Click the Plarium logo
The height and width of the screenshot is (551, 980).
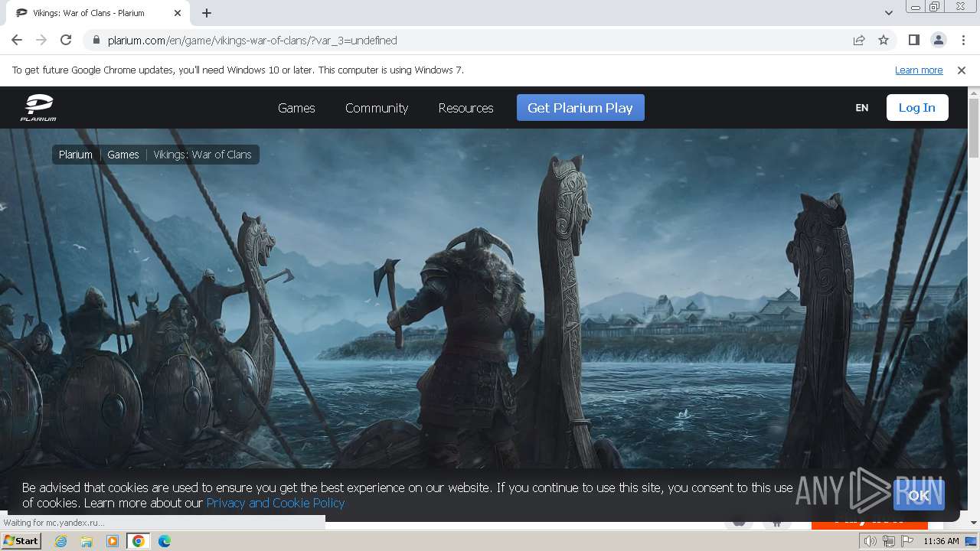tap(38, 108)
